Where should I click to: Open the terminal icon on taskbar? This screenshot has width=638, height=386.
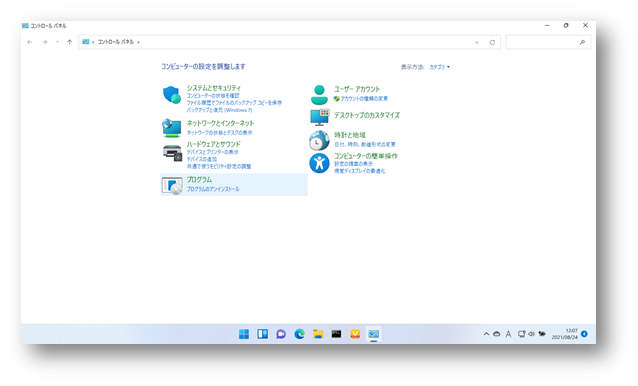[336, 334]
